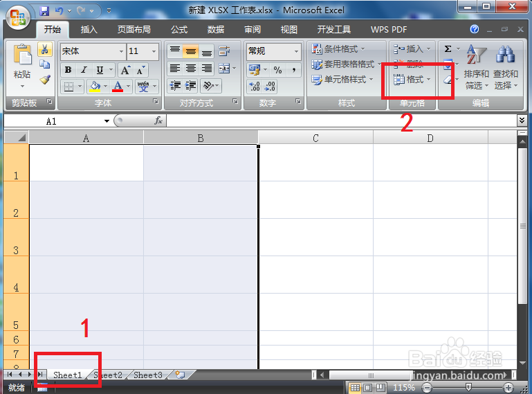532x394 pixels.
Task: Click the large Paste clipboard icon
Action: 22,55
